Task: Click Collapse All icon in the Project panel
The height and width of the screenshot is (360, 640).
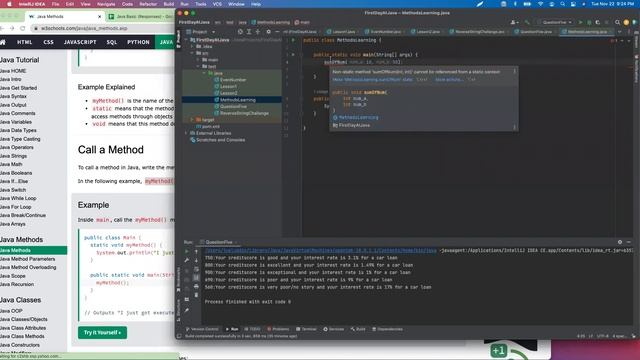Action: tap(258, 31)
